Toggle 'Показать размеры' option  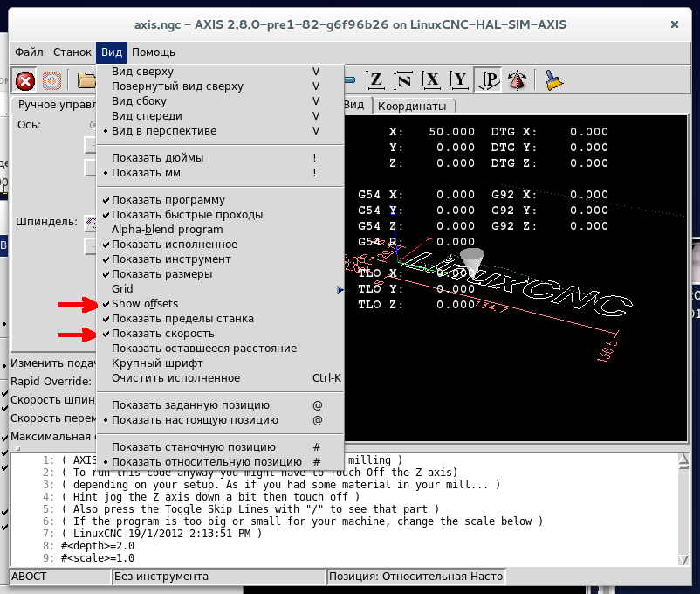pos(220,274)
